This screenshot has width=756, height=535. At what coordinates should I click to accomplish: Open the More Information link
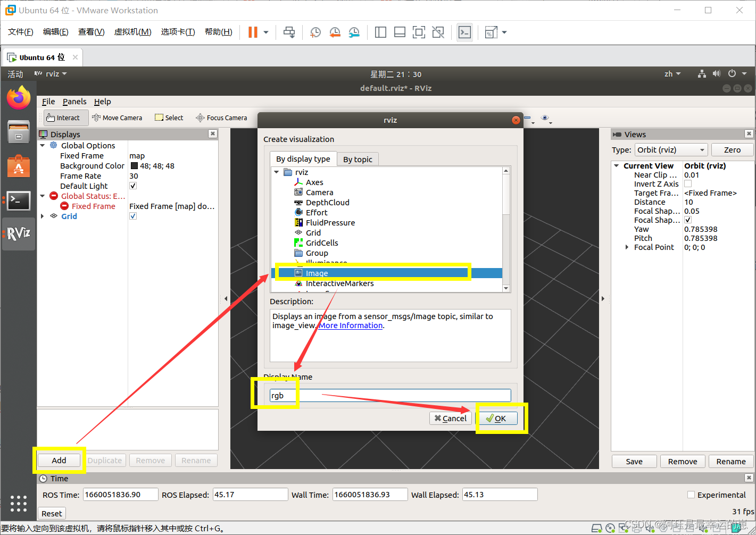pos(351,325)
